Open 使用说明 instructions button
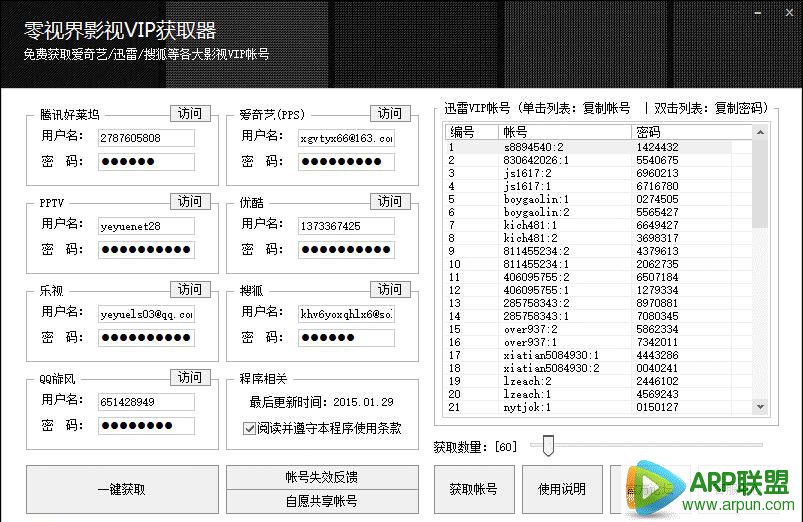Screen dimensions: 803x522 [563, 489]
